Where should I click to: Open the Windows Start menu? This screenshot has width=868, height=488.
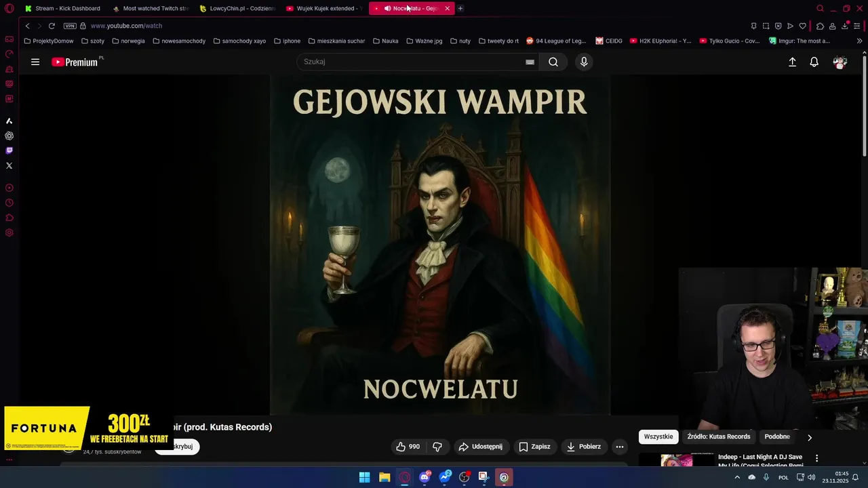[x=364, y=477]
